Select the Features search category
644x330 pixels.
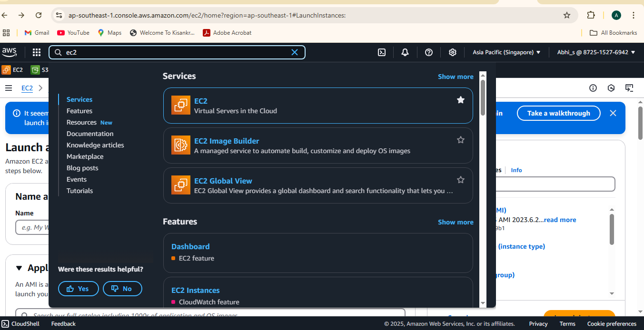tap(79, 111)
